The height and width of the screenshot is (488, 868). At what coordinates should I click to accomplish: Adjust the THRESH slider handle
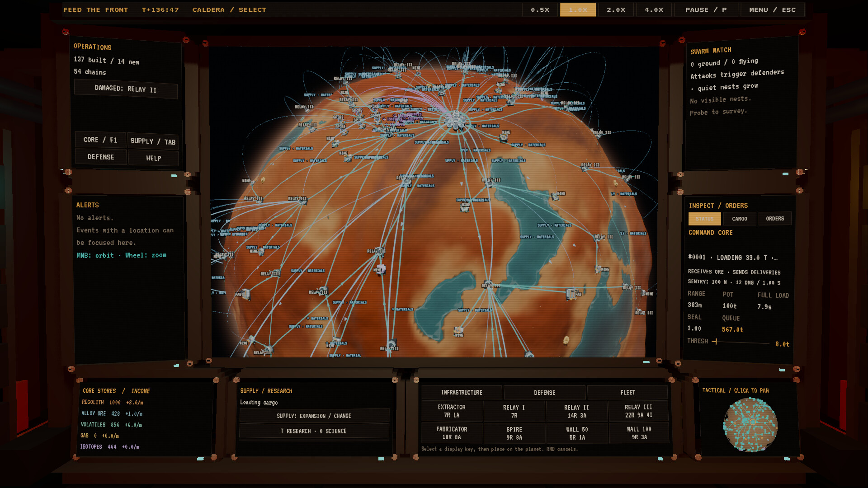click(x=716, y=342)
